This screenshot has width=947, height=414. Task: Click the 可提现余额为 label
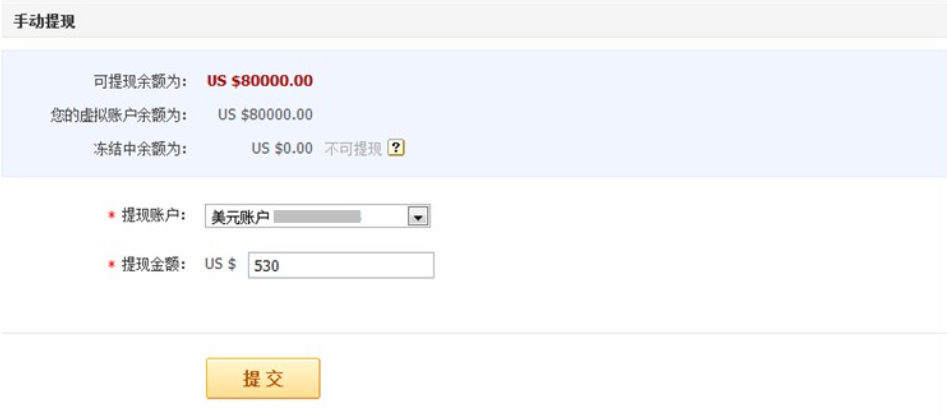pos(140,81)
